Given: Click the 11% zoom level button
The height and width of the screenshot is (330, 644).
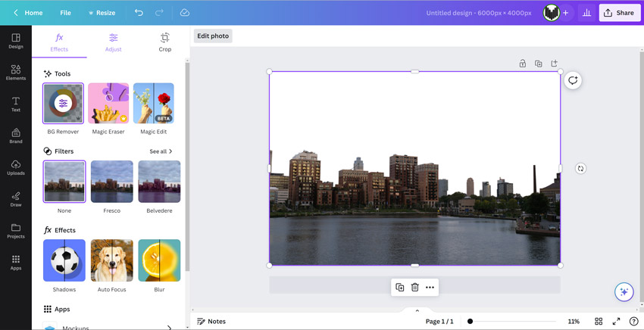Looking at the screenshot, I should pos(574,322).
